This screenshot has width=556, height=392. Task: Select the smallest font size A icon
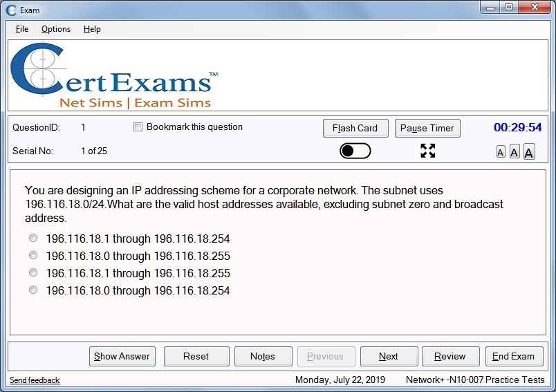click(x=501, y=152)
